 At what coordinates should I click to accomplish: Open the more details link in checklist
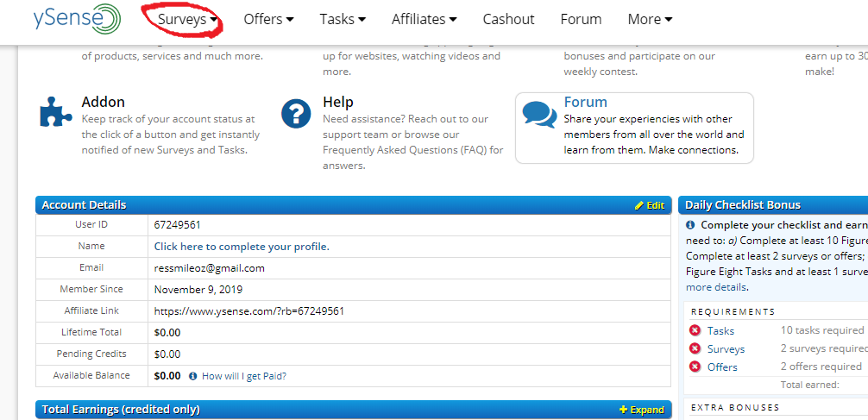[716, 287]
